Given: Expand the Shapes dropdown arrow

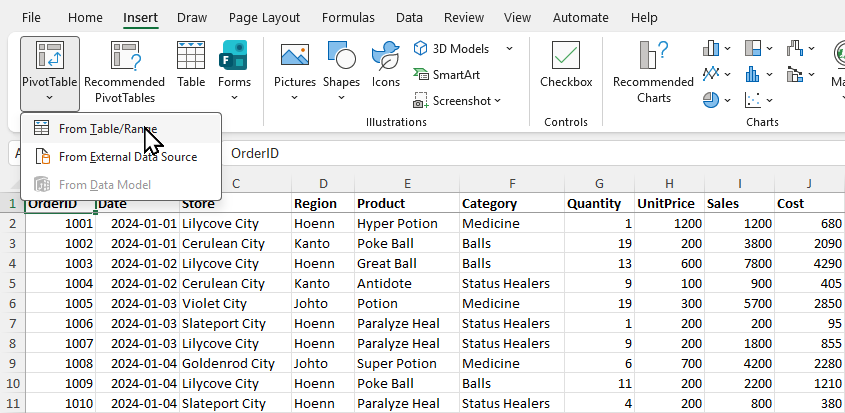Looking at the screenshot, I should pyautogui.click(x=342, y=98).
